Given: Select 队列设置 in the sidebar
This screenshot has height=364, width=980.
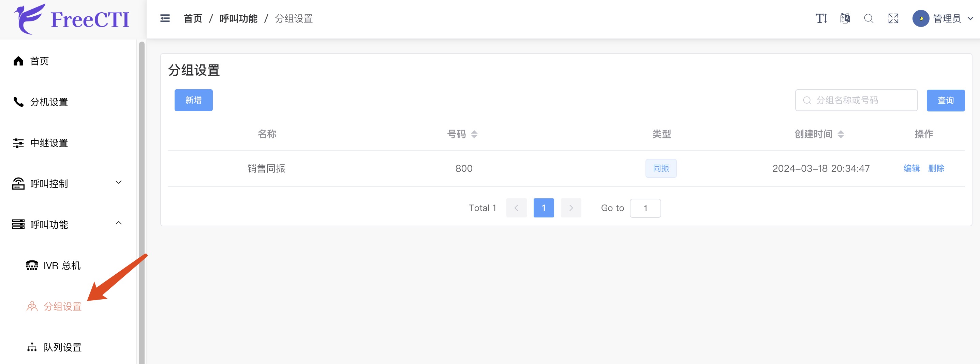Looking at the screenshot, I should click(63, 347).
